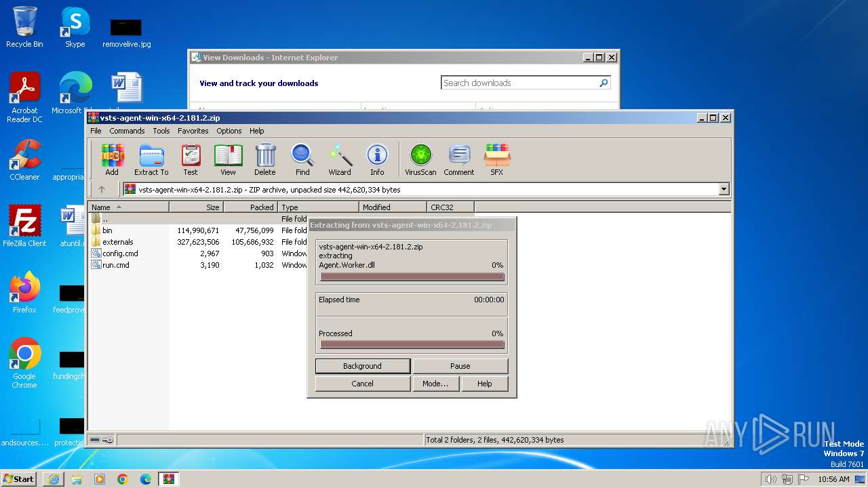868x488 pixels.
Task: Click the Delete trash icon in WinRAR
Action: 265,160
